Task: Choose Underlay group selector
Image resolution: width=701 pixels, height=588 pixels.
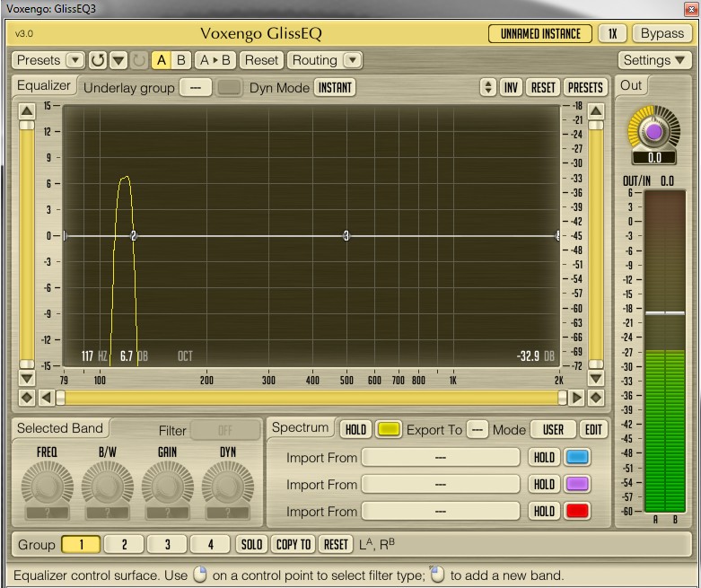Action: pos(196,88)
